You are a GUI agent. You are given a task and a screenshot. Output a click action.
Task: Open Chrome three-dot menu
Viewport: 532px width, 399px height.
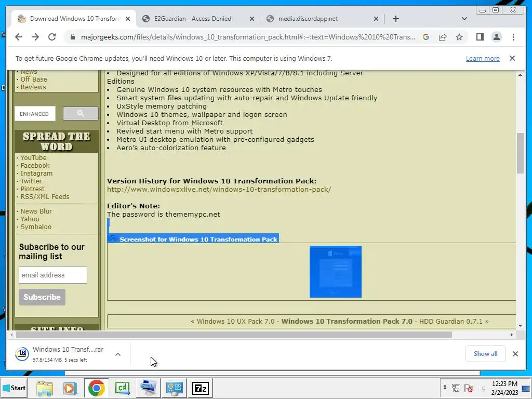(513, 37)
